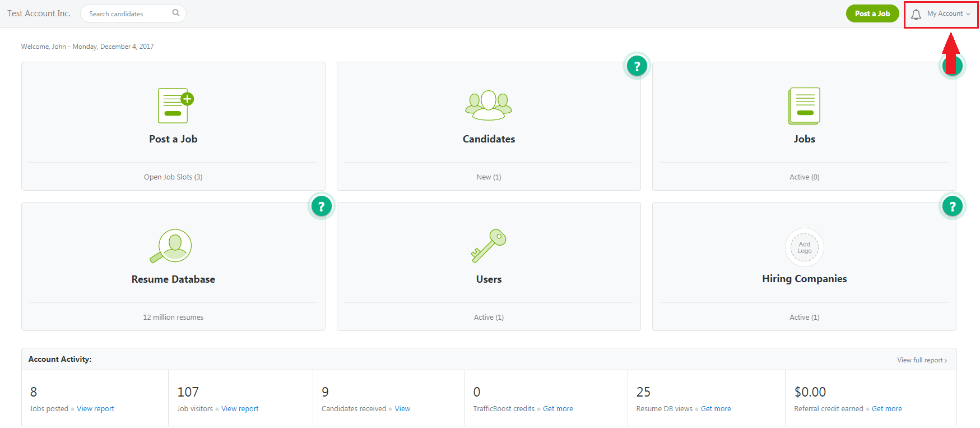Image resolution: width=980 pixels, height=428 pixels.
Task: Click the Jobs document stack icon
Action: coord(804,105)
